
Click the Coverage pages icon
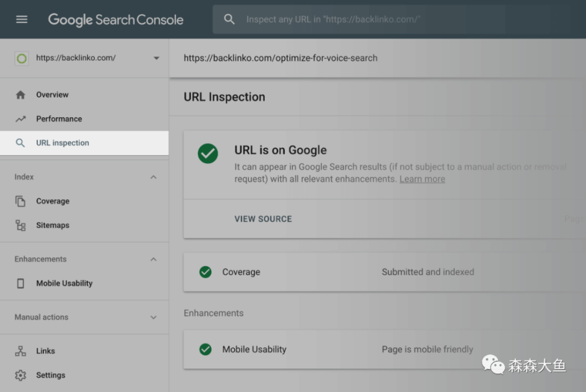[21, 201]
